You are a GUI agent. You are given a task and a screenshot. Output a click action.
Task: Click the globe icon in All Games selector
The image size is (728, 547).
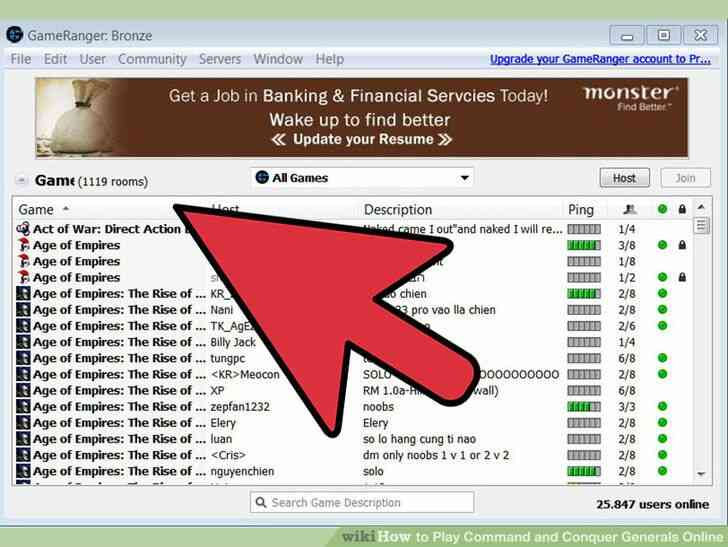pos(262,177)
